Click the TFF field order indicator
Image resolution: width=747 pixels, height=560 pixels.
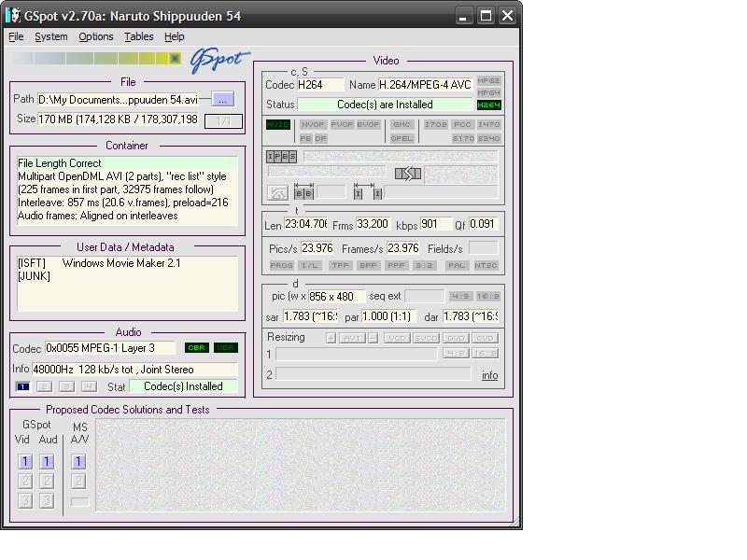pyautogui.click(x=340, y=265)
